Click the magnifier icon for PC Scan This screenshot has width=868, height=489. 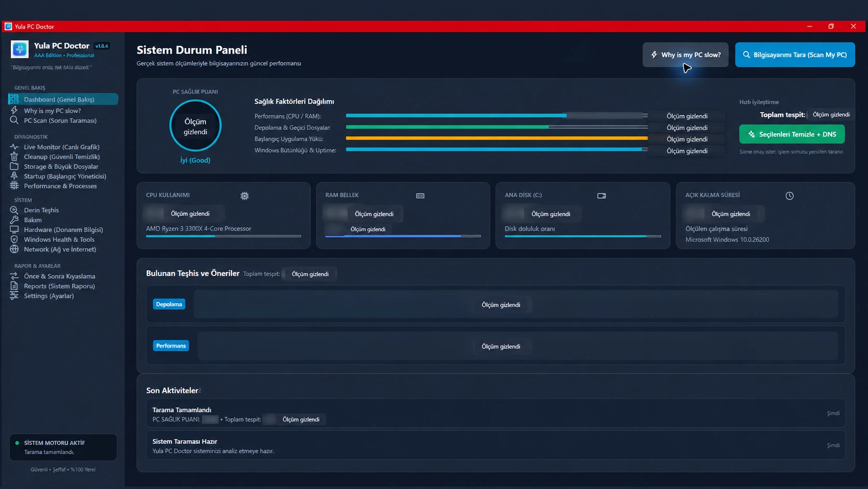14,120
